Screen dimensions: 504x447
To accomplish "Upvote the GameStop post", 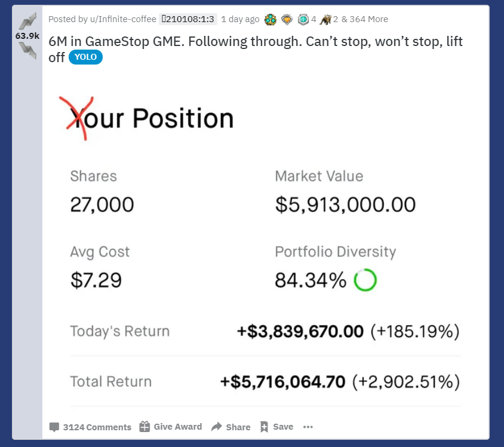I will tap(27, 21).
